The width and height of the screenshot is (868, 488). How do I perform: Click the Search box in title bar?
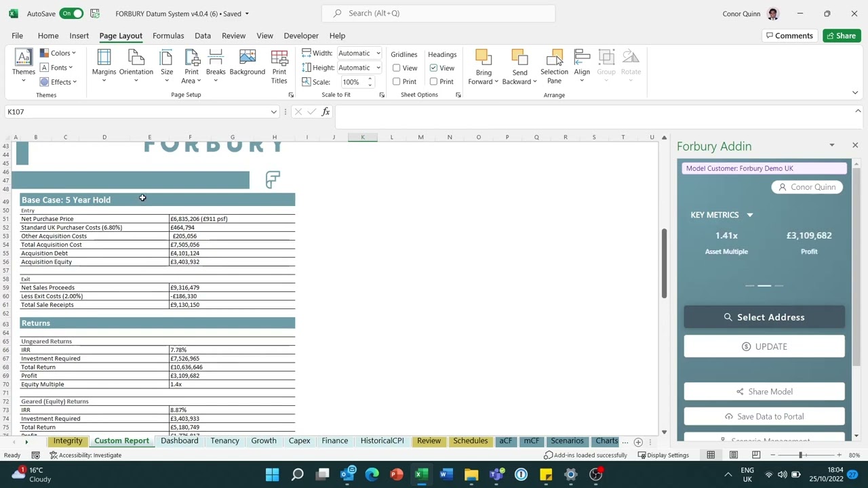[439, 13]
